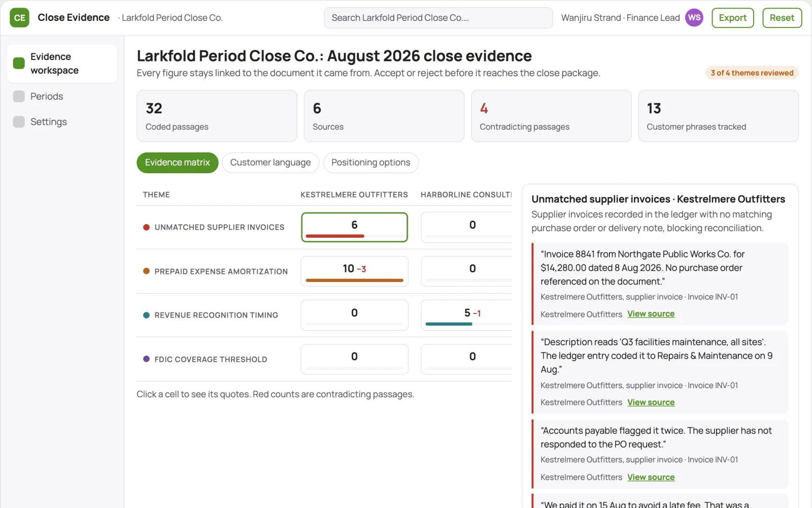Select Harborline cell showing 5 -1
This screenshot has height=508, width=812.
(x=466, y=315)
